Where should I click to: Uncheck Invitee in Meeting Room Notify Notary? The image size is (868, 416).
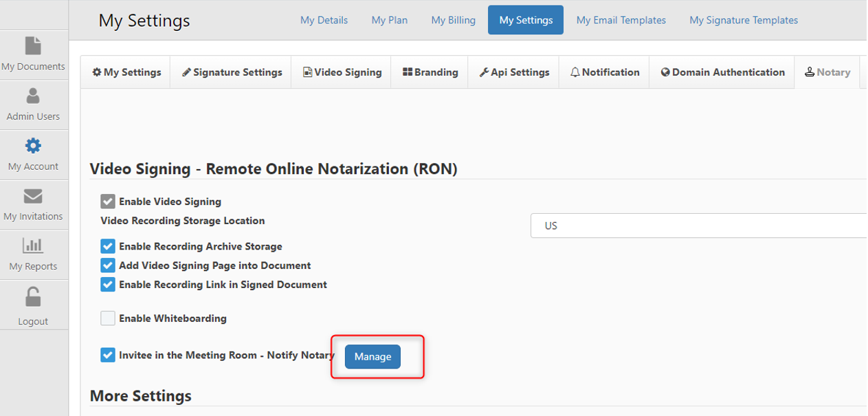click(x=108, y=355)
